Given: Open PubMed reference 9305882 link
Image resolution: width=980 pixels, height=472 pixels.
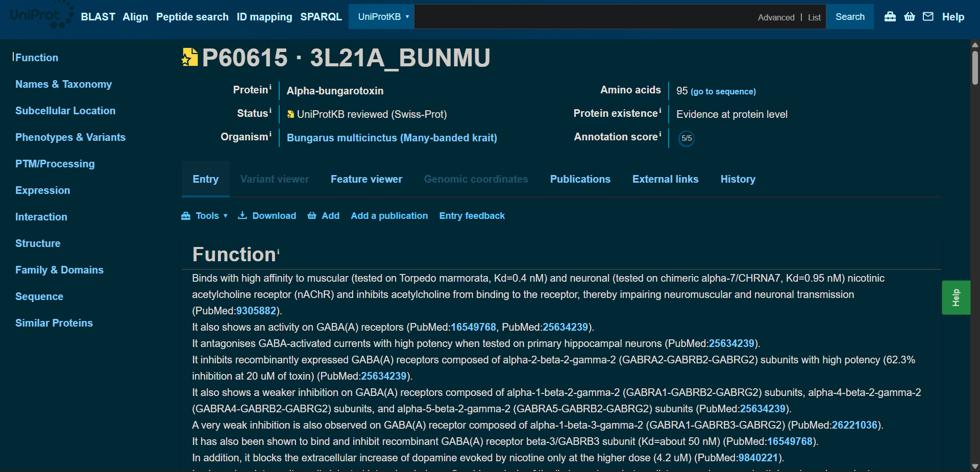Looking at the screenshot, I should click(x=256, y=311).
